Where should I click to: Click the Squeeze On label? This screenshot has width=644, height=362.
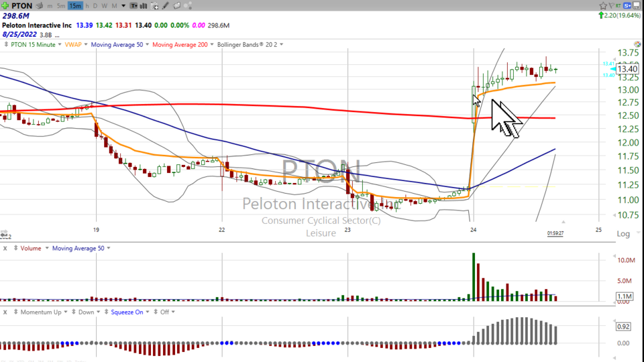(x=127, y=312)
